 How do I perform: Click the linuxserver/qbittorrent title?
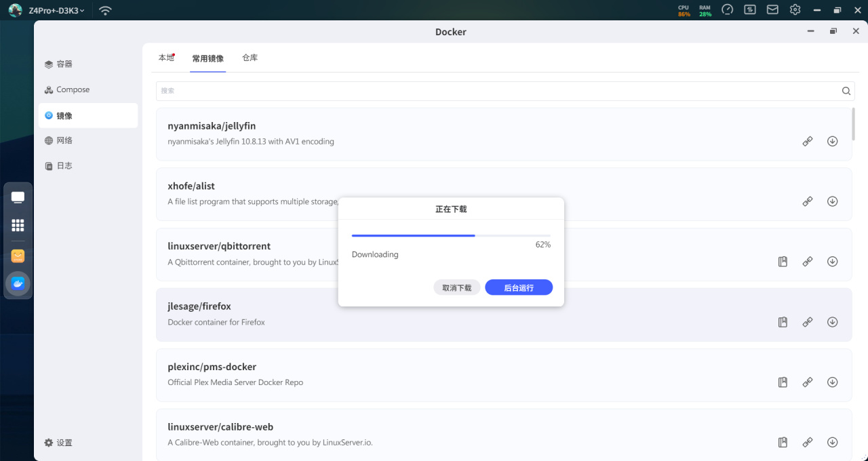[219, 246]
